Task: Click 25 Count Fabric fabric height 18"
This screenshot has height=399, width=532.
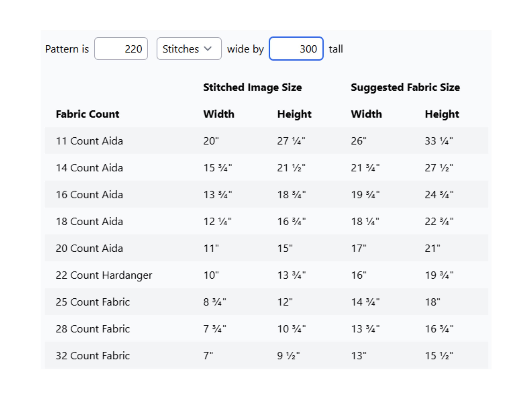Action: (433, 302)
